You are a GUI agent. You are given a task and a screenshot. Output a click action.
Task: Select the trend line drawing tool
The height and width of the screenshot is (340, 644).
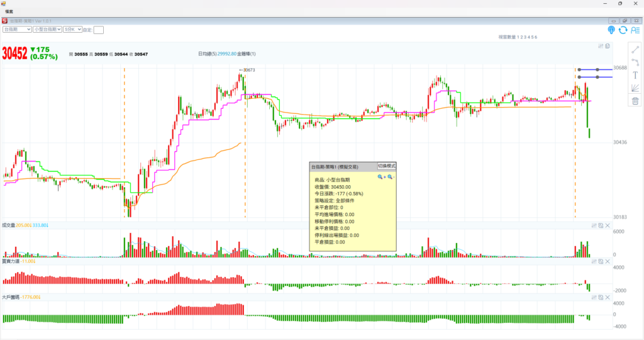(x=635, y=49)
